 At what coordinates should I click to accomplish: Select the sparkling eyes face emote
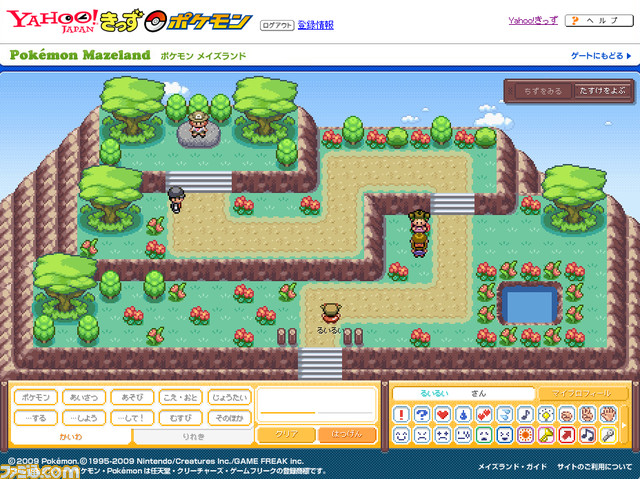442,435
